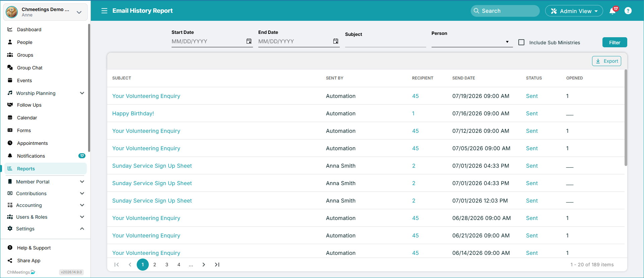Click the Groups icon in sidebar
The width and height of the screenshot is (644, 278).
10,55
